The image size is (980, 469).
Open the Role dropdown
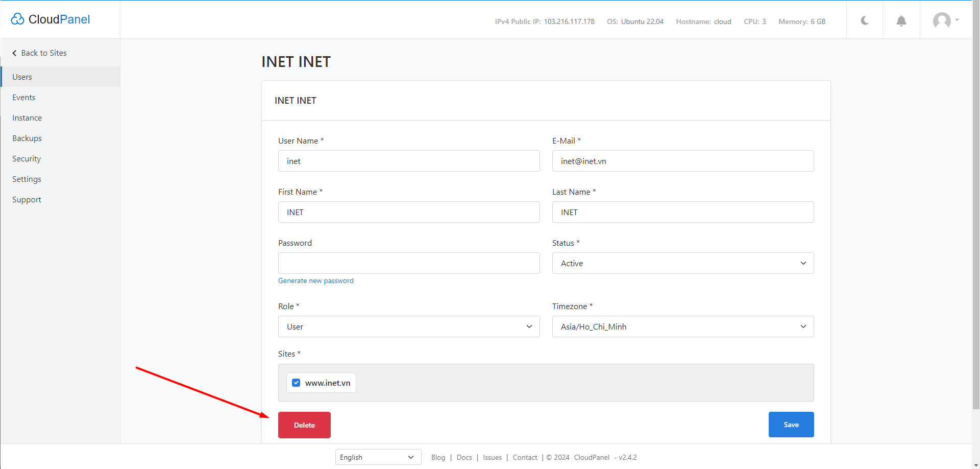click(409, 326)
